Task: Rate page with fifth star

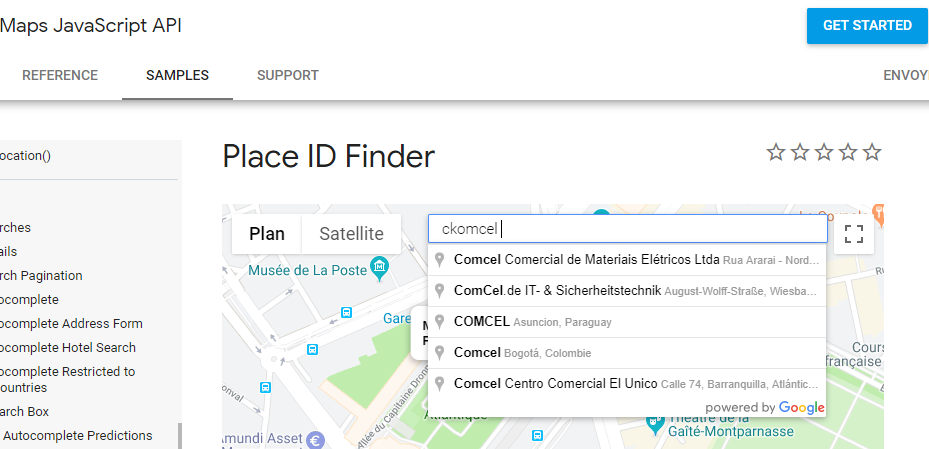Action: click(872, 153)
